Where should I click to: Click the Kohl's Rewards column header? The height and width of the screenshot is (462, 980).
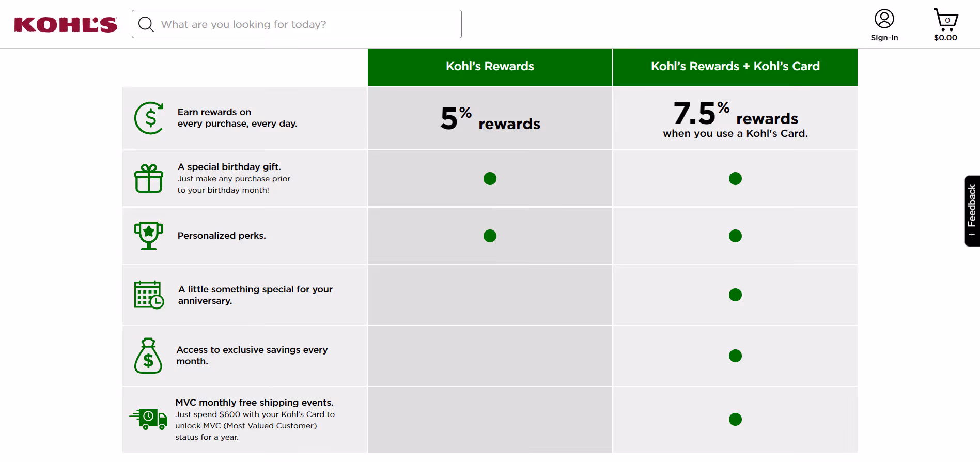(x=490, y=67)
